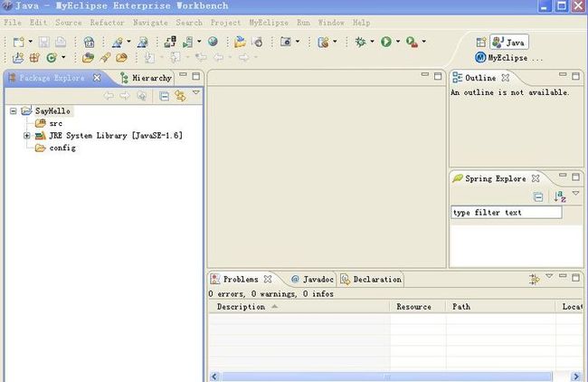
Task: Click the Open Type folder icon
Action: tap(88, 57)
